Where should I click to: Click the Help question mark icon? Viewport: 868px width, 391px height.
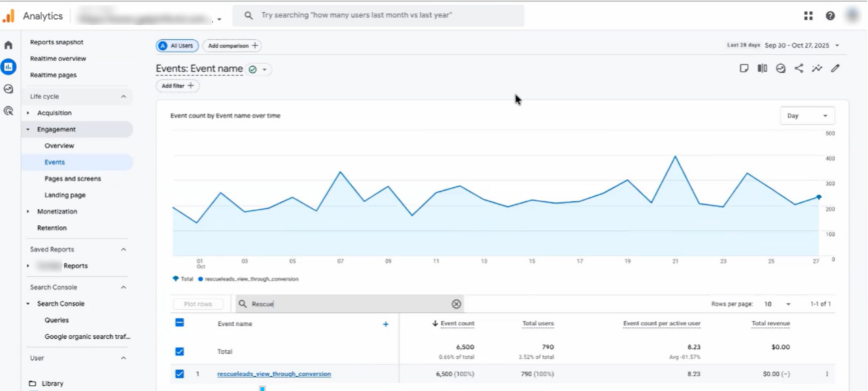(x=830, y=16)
